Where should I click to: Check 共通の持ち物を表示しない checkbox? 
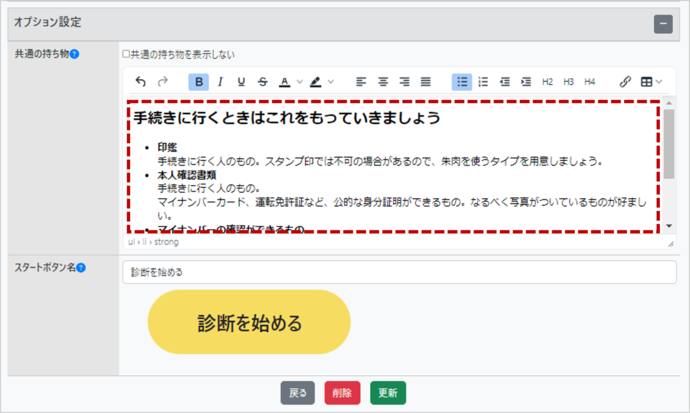pos(126,54)
